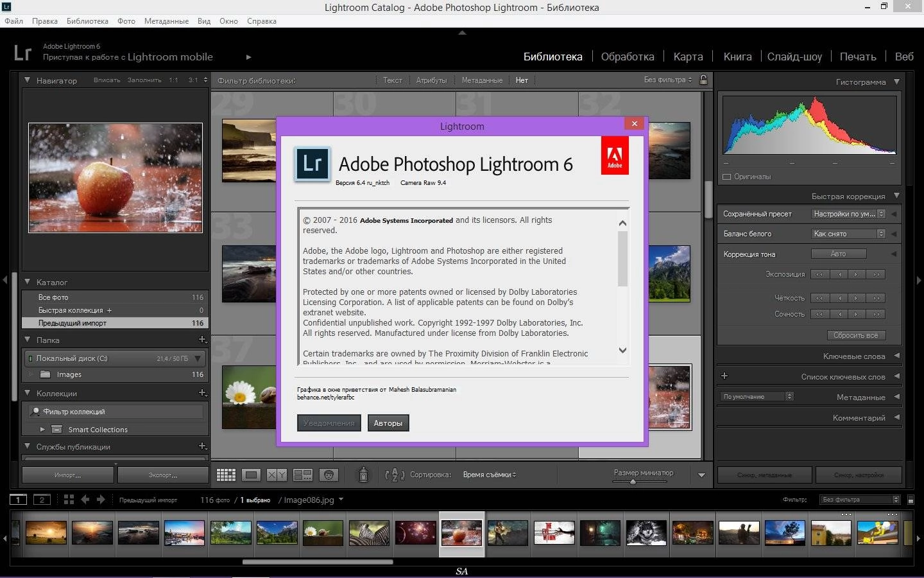Viewport: 924px width, 578px height.
Task: Go back with filmstrip left arrow
Action: pyautogui.click(x=85, y=500)
